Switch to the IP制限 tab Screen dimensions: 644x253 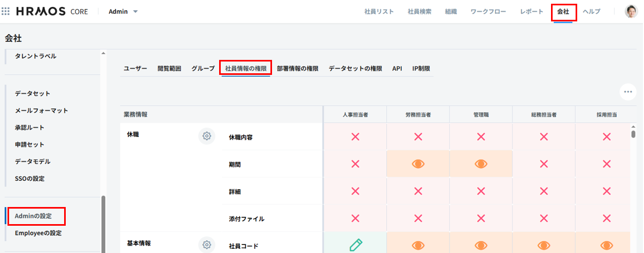pos(421,68)
